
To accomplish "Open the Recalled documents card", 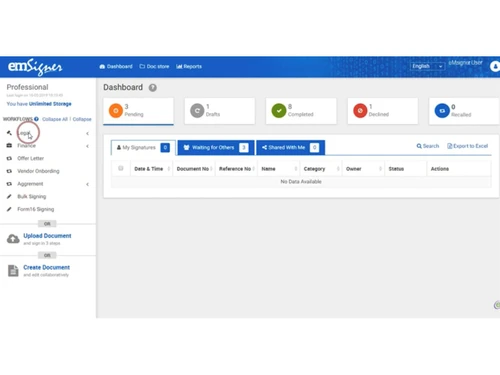I will click(464, 111).
